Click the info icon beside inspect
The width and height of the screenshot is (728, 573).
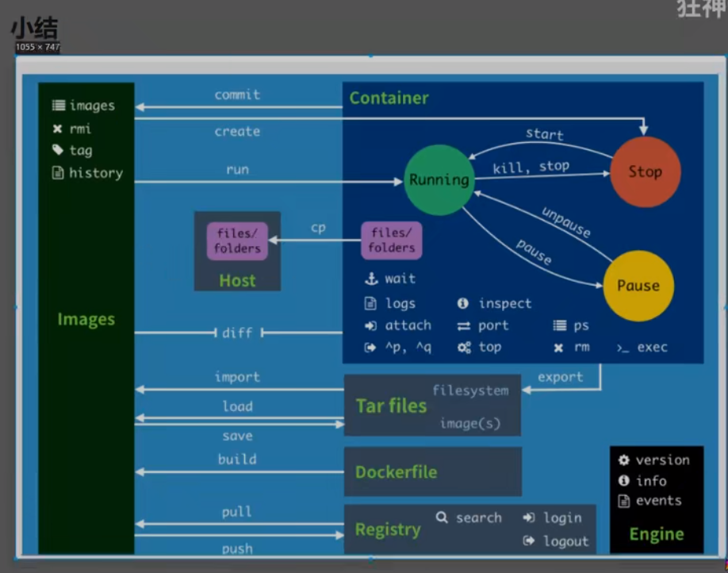click(463, 303)
